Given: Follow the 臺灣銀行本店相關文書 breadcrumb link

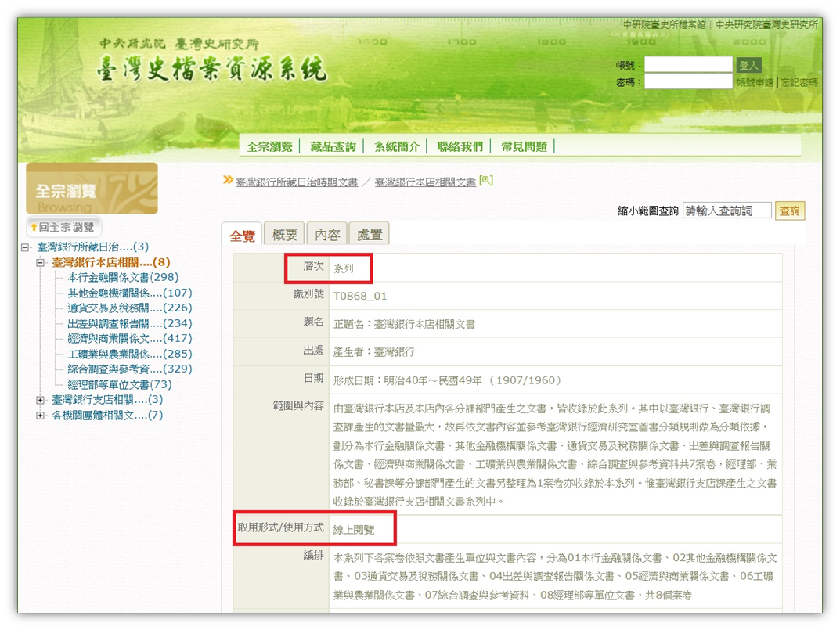Looking at the screenshot, I should click(x=425, y=182).
